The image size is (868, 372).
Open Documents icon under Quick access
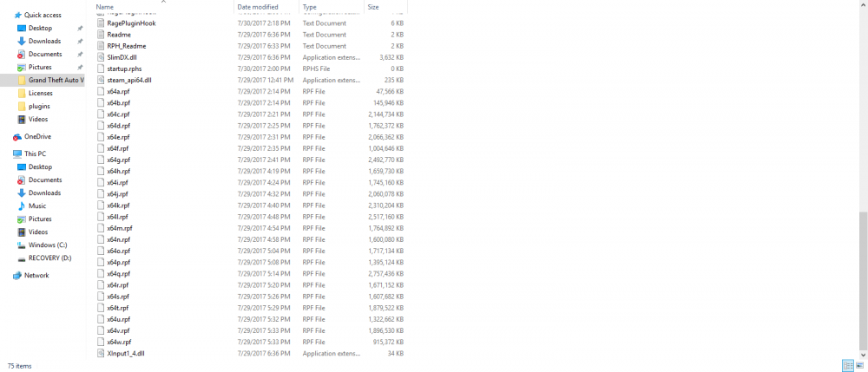pos(22,54)
